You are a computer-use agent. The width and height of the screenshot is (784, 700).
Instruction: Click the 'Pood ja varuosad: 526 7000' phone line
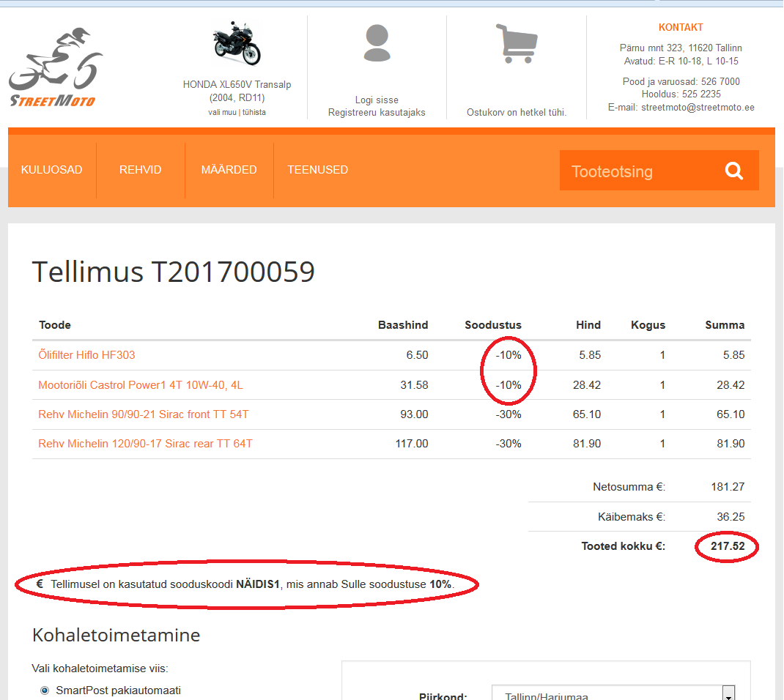[681, 81]
